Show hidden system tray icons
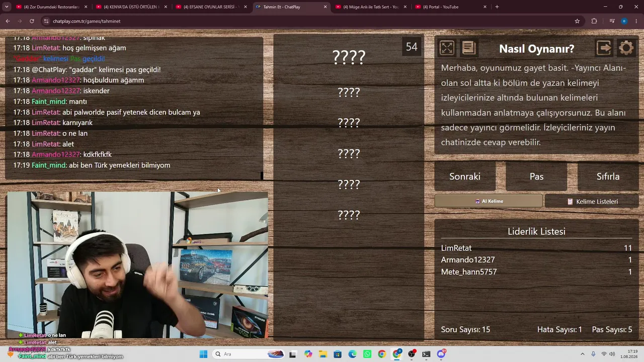Viewport: 644px width, 362px height. tap(583, 354)
